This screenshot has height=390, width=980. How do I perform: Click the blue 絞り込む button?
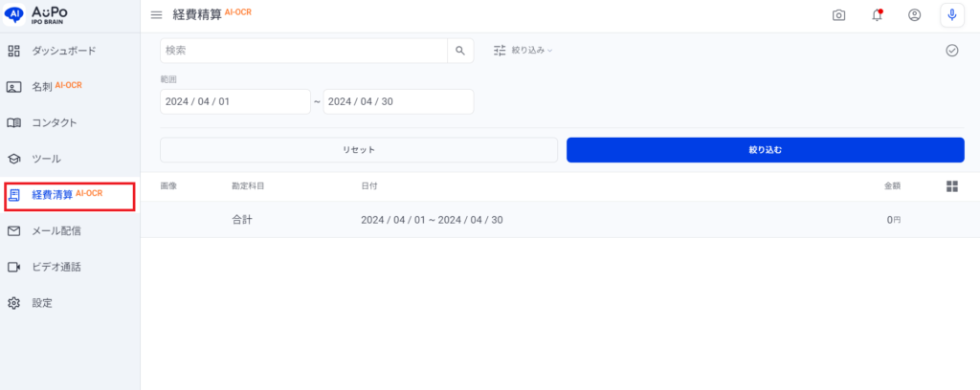click(765, 150)
